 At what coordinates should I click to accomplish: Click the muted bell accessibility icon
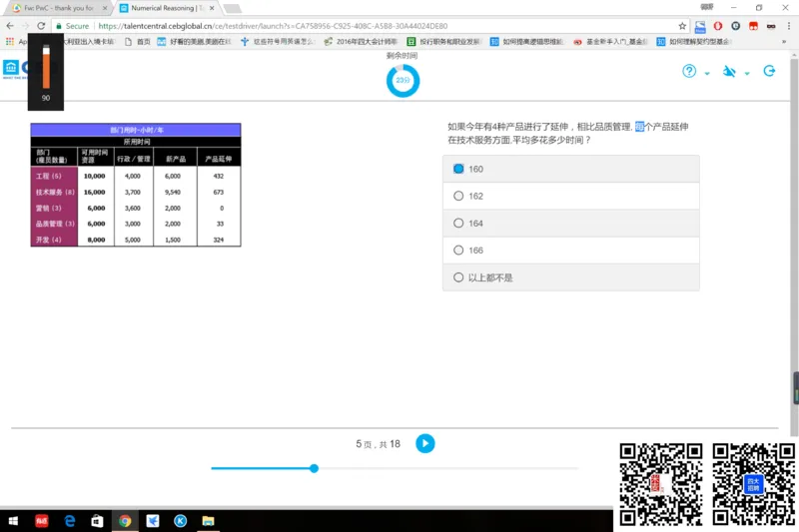[x=729, y=71]
